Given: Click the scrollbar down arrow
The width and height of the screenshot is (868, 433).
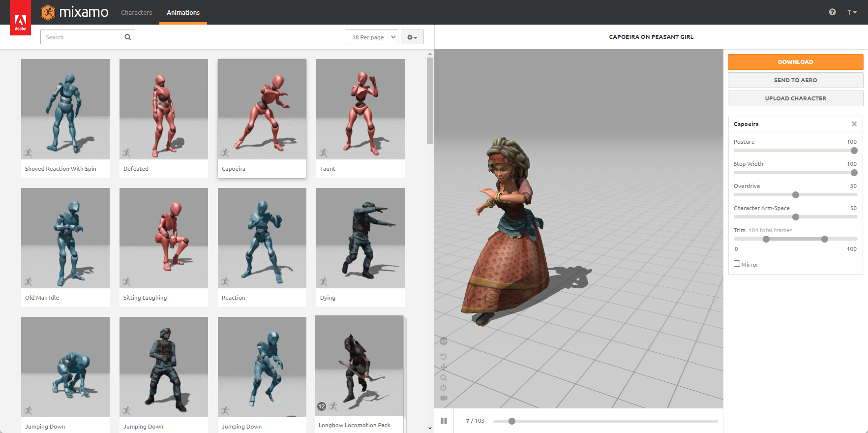Looking at the screenshot, I should (x=430, y=429).
